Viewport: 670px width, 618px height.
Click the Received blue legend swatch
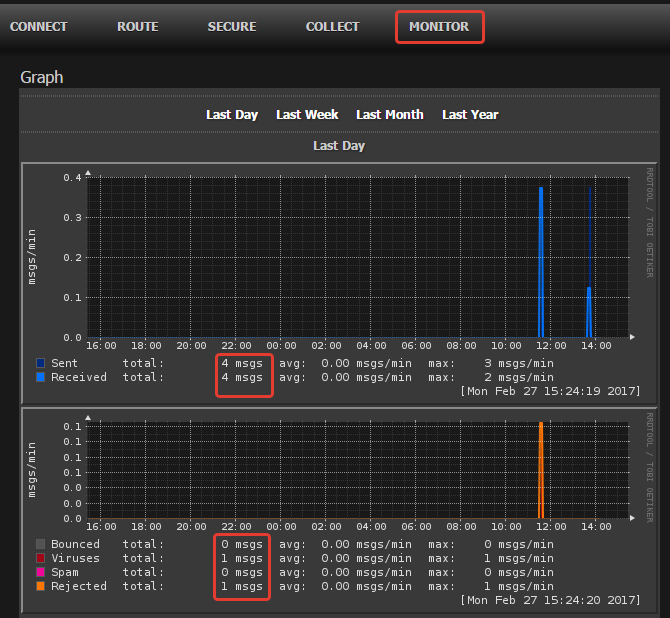[x=41, y=377]
